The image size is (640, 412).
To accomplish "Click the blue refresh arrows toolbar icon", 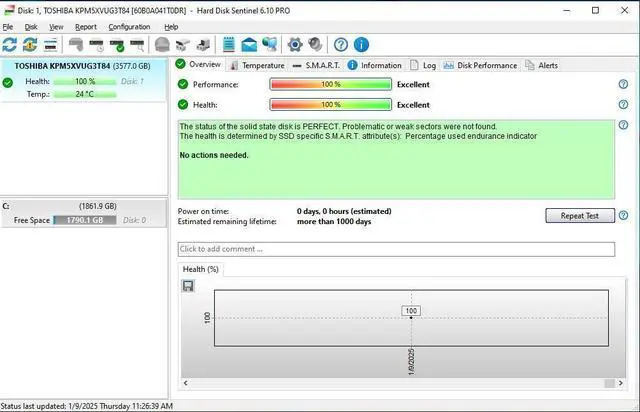I will [x=10, y=45].
